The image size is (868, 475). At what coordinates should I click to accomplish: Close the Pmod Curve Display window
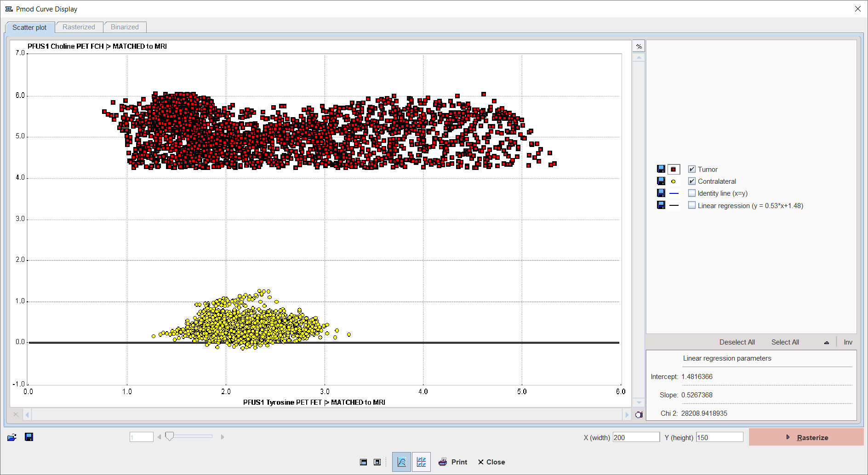tap(858, 9)
